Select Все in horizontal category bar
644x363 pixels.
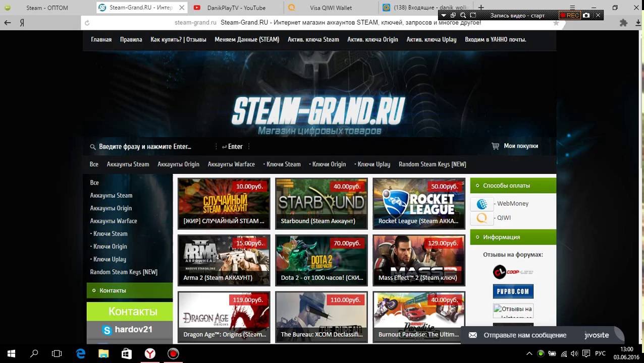tap(94, 164)
